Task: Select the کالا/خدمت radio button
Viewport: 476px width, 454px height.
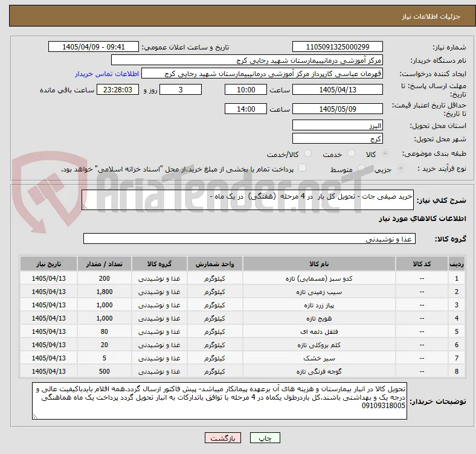Action: click(x=308, y=153)
